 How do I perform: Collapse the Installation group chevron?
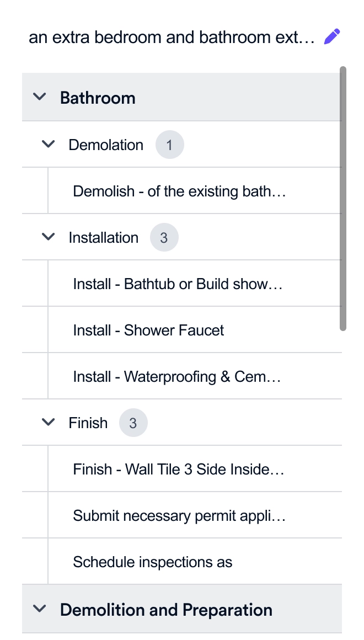(49, 237)
